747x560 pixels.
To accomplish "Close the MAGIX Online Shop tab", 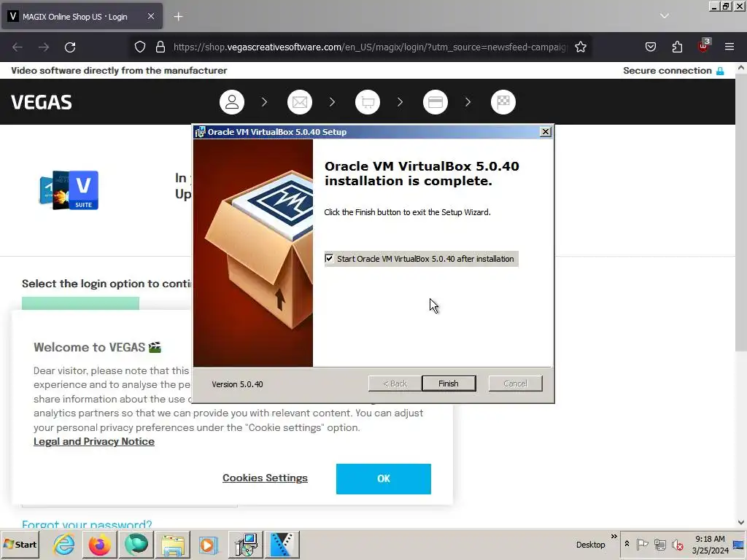I will pos(150,16).
